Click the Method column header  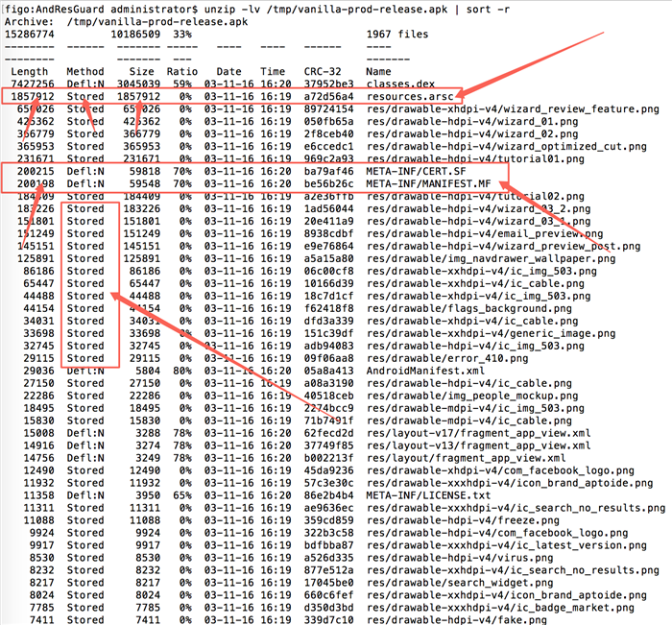click(85, 72)
